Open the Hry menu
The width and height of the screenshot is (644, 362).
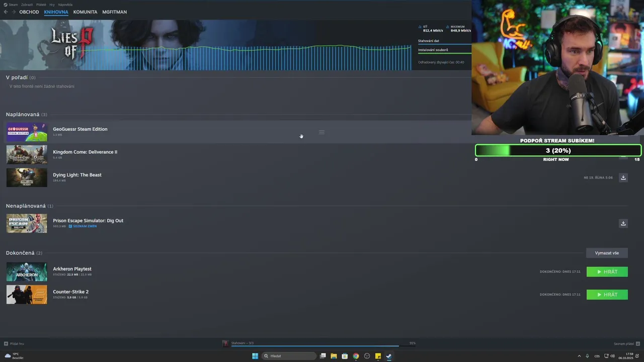(52, 5)
